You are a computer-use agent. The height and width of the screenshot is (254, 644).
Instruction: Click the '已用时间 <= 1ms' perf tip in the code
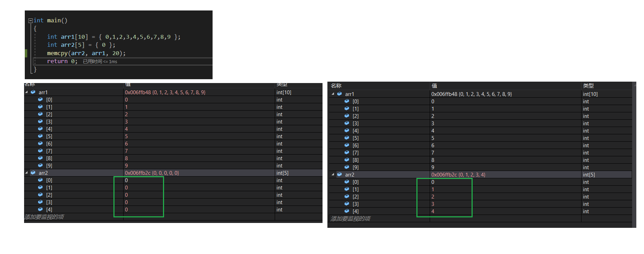(x=100, y=61)
